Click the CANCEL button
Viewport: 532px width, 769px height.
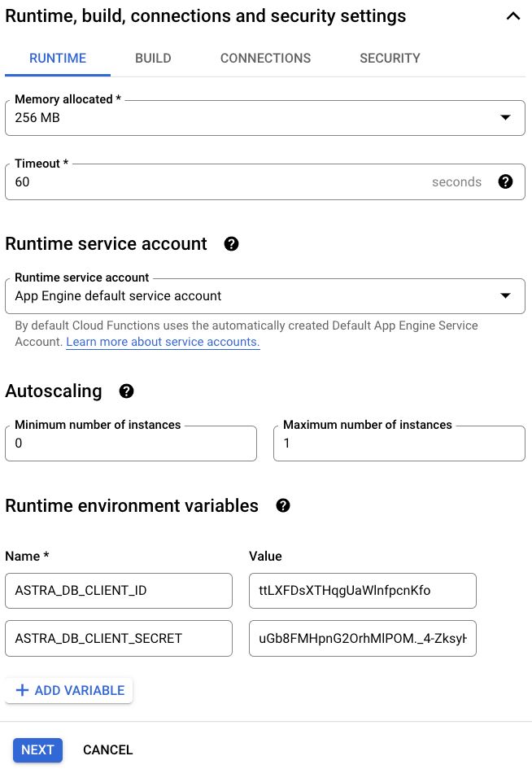108,749
